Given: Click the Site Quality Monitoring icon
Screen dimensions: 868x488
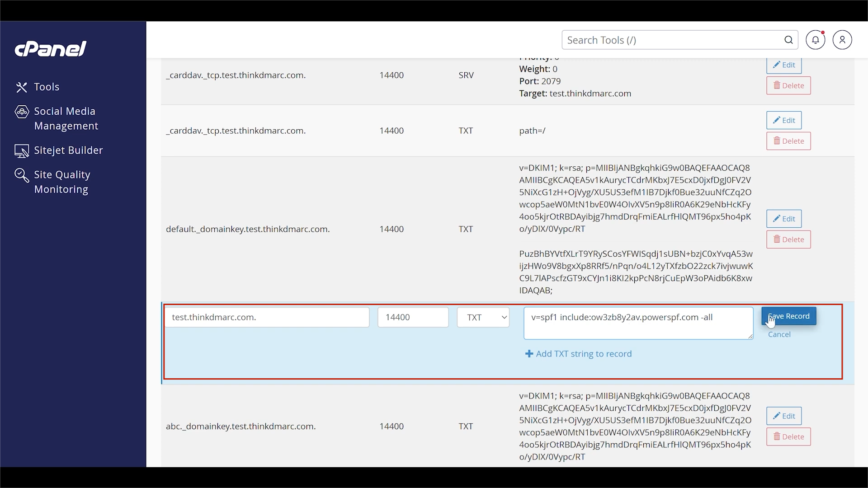Looking at the screenshot, I should pyautogui.click(x=22, y=175).
